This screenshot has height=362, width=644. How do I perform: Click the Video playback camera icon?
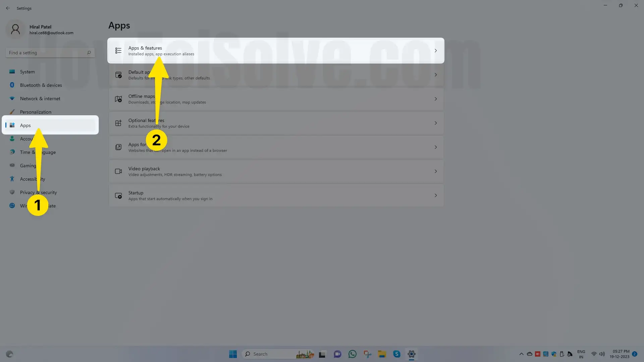tap(118, 171)
